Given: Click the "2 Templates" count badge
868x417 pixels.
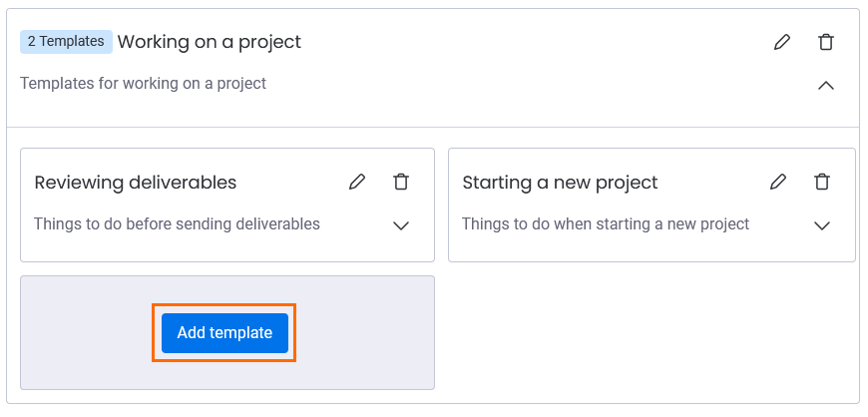Looking at the screenshot, I should click(66, 42).
